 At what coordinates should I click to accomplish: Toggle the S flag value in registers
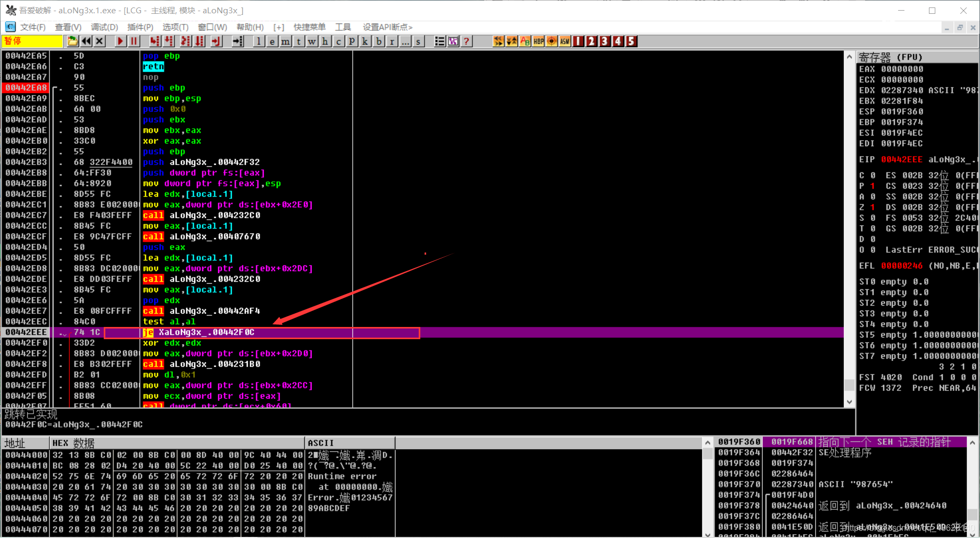(873, 218)
